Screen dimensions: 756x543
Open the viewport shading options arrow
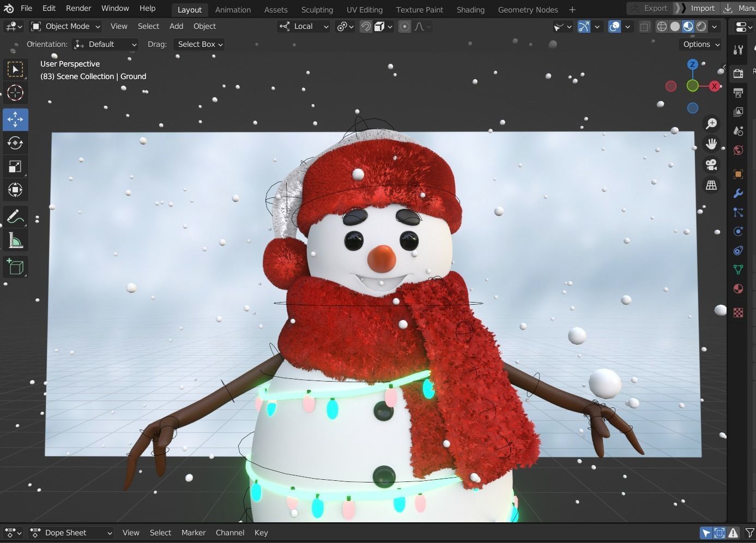click(715, 26)
